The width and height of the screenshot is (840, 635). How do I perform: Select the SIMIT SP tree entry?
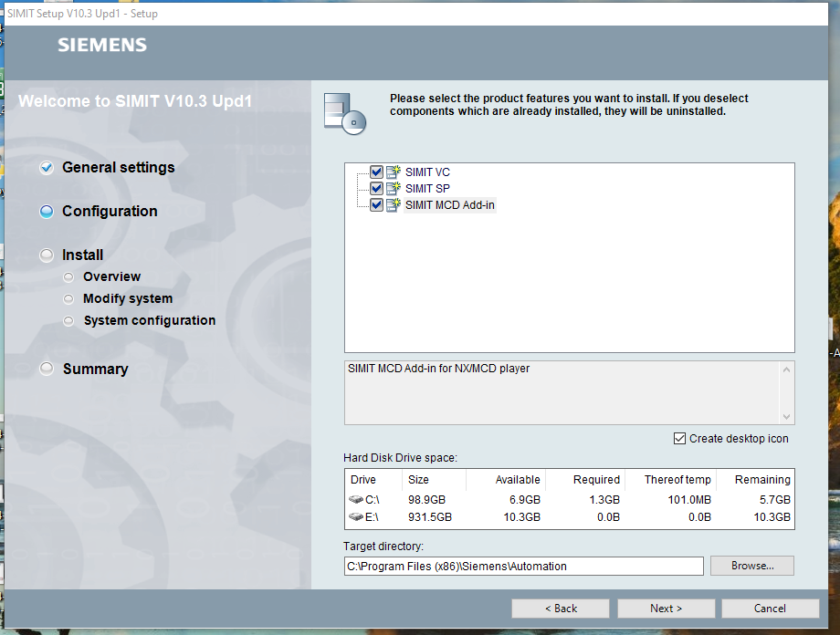[427, 189]
